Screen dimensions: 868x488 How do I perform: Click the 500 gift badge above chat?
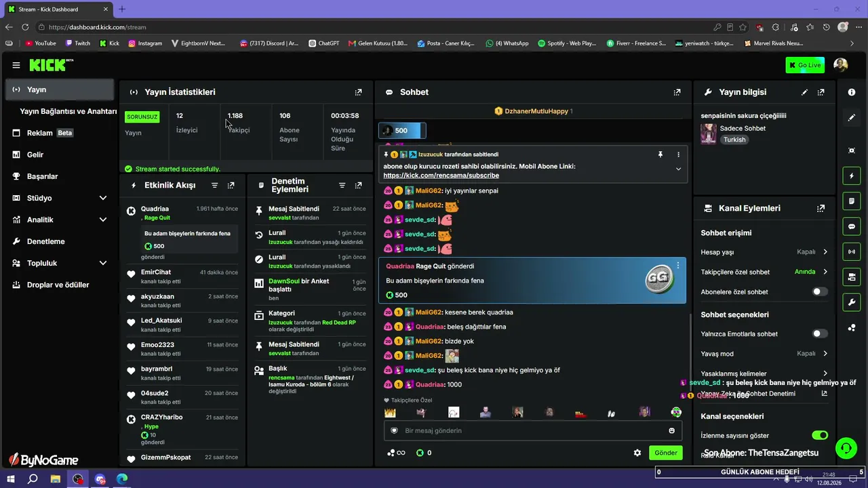pos(402,130)
